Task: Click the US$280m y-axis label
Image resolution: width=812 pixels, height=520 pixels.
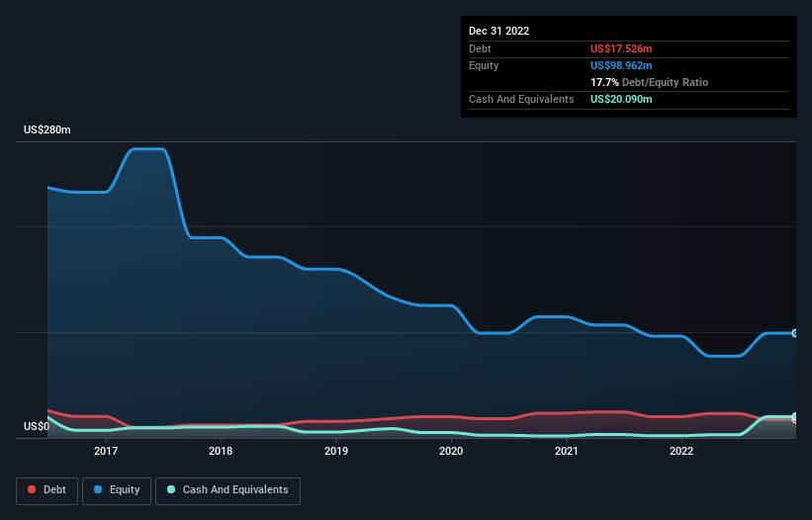Action: (47, 130)
